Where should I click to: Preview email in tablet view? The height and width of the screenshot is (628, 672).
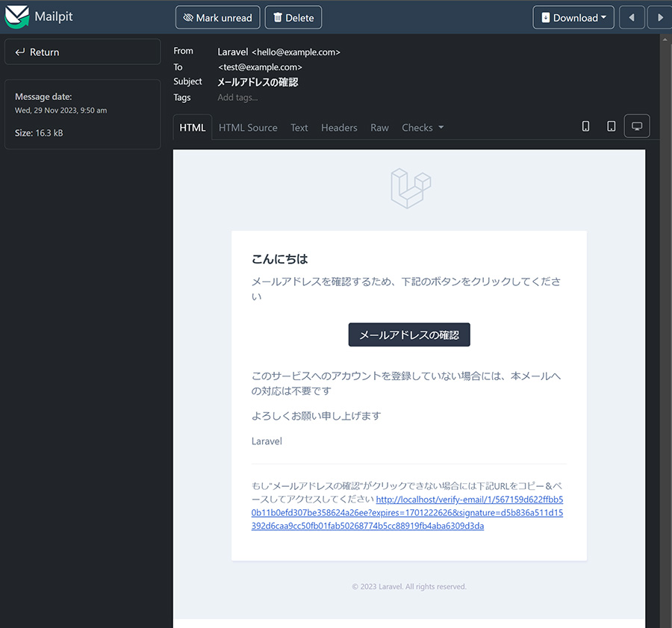coord(611,126)
